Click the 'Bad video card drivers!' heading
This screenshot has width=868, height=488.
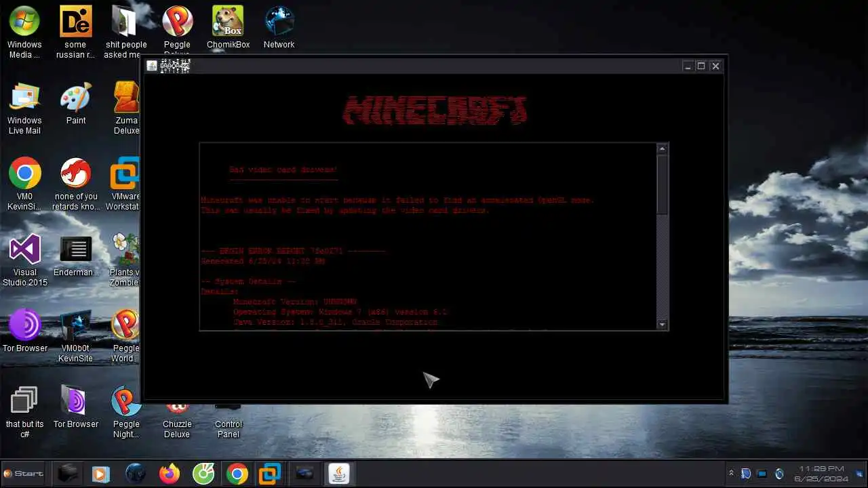point(283,169)
